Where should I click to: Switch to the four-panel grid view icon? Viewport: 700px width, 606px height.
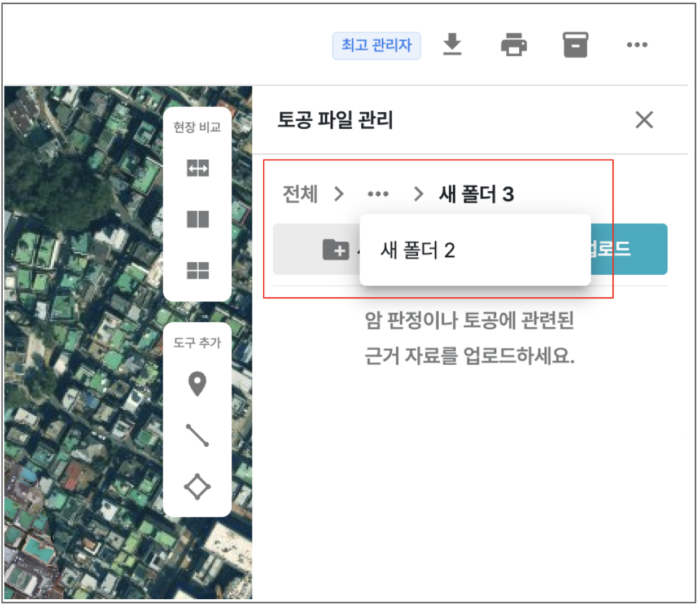[x=198, y=270]
